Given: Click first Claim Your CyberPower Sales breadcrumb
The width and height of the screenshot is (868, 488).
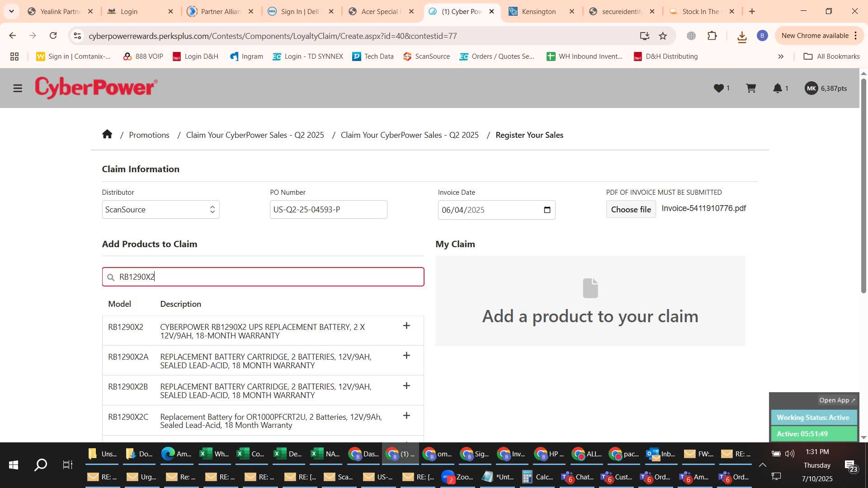Looking at the screenshot, I should (x=255, y=135).
